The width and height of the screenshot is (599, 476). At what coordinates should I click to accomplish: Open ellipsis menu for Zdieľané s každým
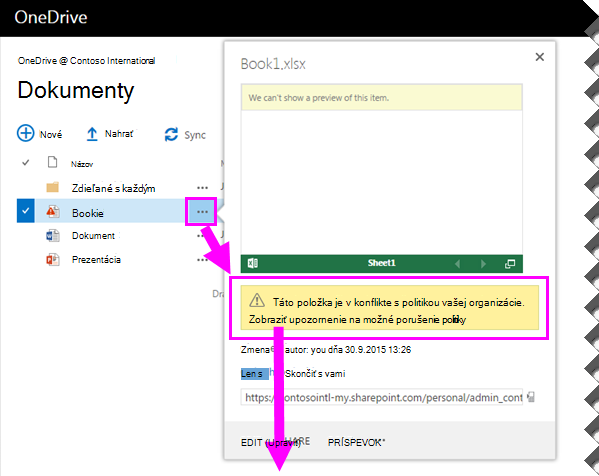click(x=202, y=188)
